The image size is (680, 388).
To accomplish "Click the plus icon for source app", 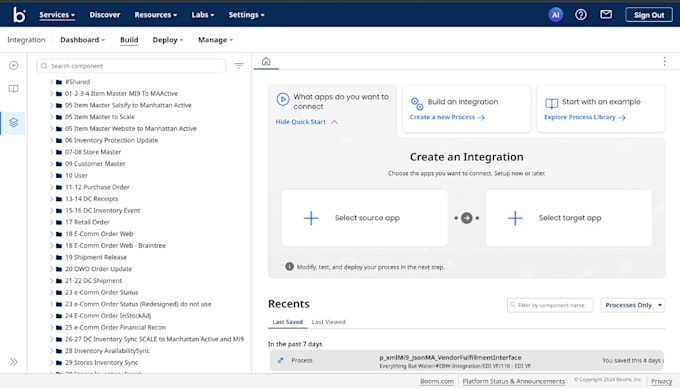I will click(311, 218).
